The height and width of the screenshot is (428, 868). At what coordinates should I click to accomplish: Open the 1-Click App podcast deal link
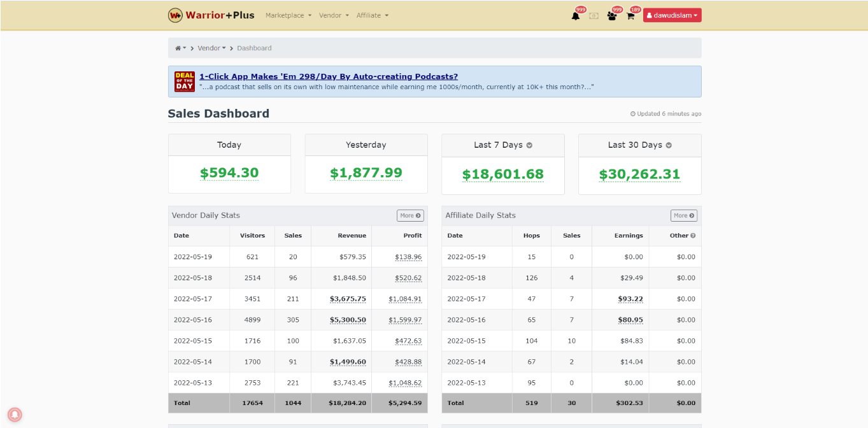(328, 76)
